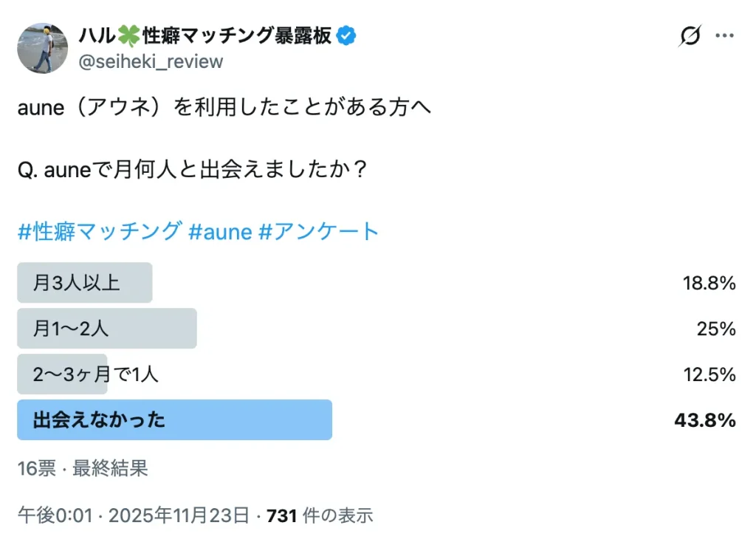Screen dimensions: 756x545
Task: Click the Grok slashed-circle icon
Action: point(690,36)
